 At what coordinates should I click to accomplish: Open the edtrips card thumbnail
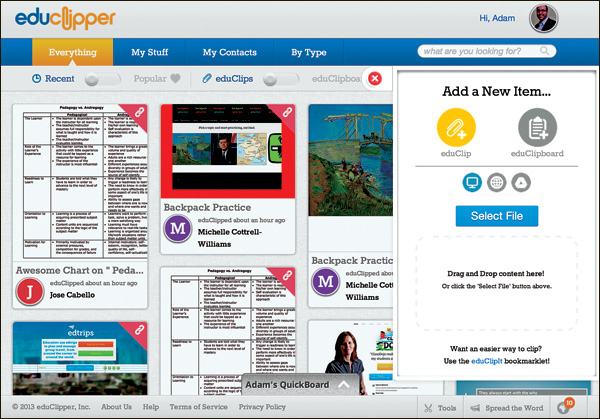click(x=80, y=358)
